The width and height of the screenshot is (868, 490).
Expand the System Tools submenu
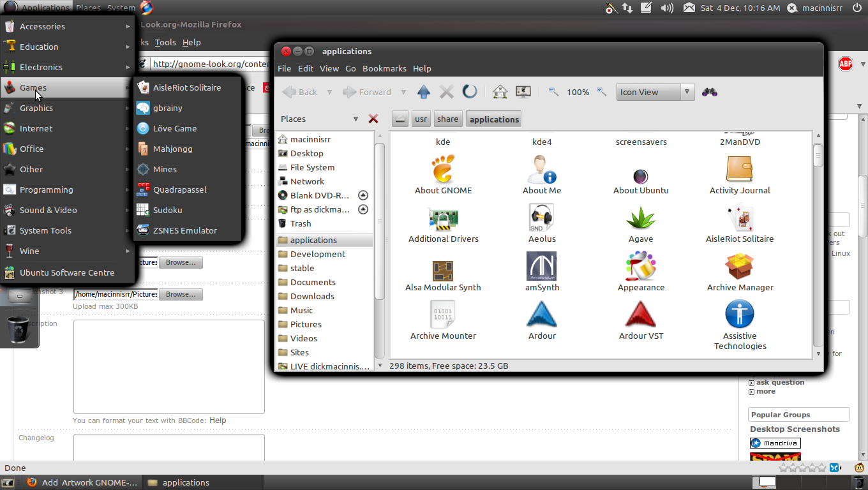tap(68, 230)
